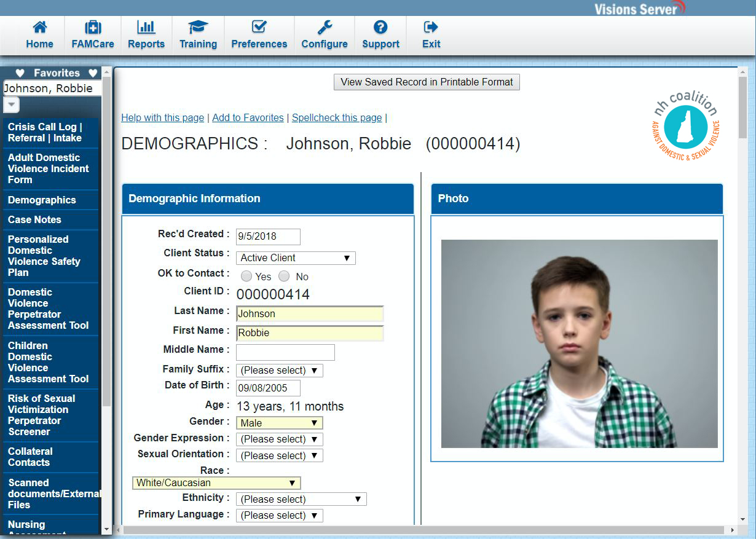Open the Gender dropdown showing Male
This screenshot has width=756, height=539.
click(x=280, y=423)
